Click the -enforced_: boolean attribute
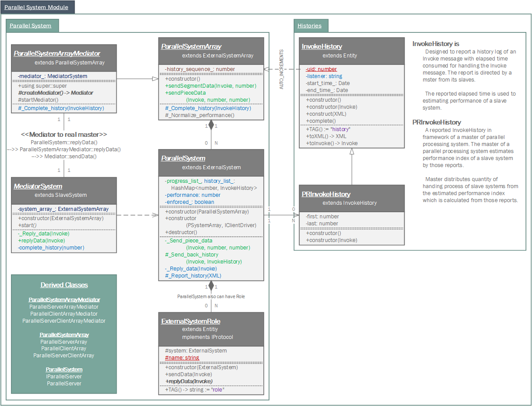Screen dimensions: 532x406 [190, 202]
